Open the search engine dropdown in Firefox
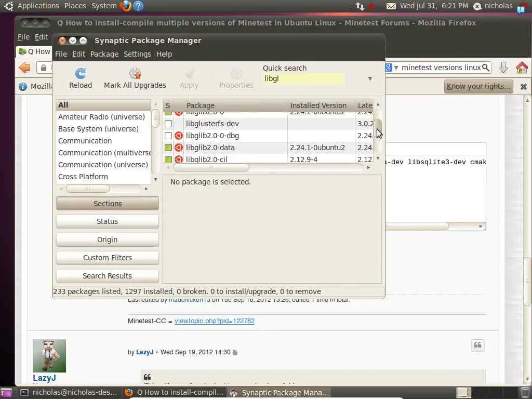Screen dimensions: 532x399 point(396,68)
